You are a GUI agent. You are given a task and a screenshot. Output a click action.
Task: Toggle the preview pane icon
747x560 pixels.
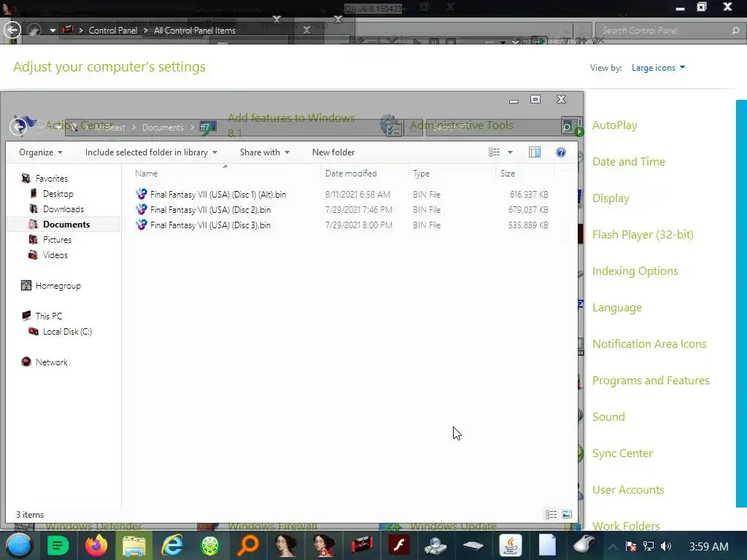coord(535,152)
